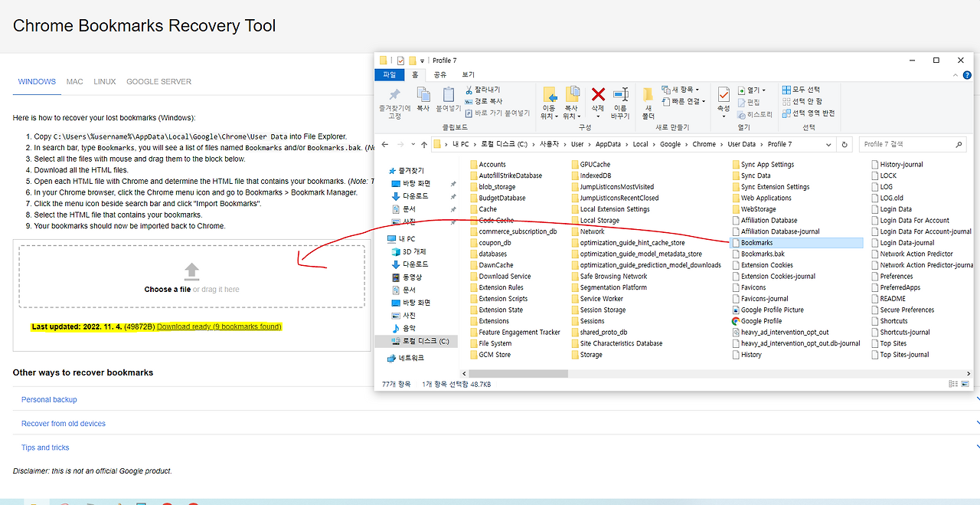Click the title bar properties checkmark icon
Image resolution: width=980 pixels, height=505 pixels.
pyautogui.click(x=400, y=60)
